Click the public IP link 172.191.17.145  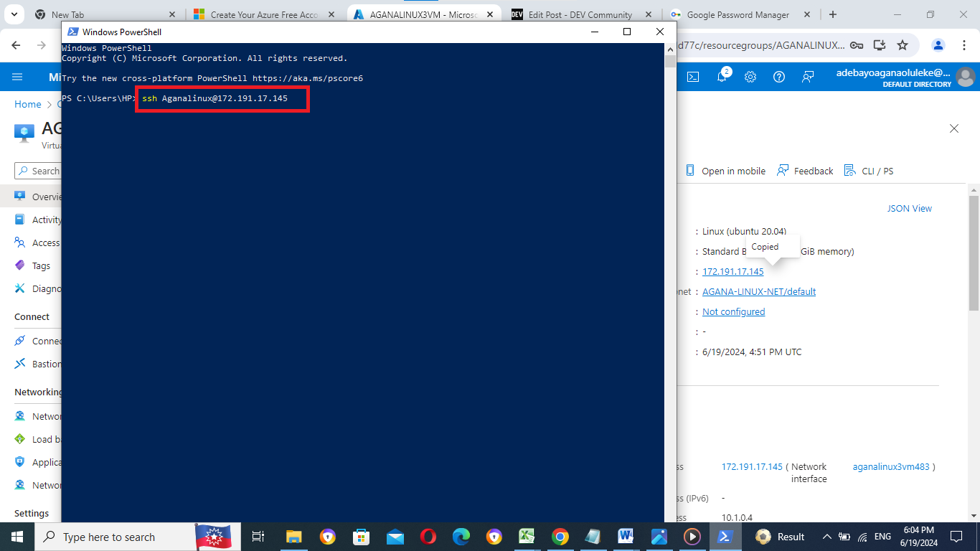pyautogui.click(x=733, y=271)
